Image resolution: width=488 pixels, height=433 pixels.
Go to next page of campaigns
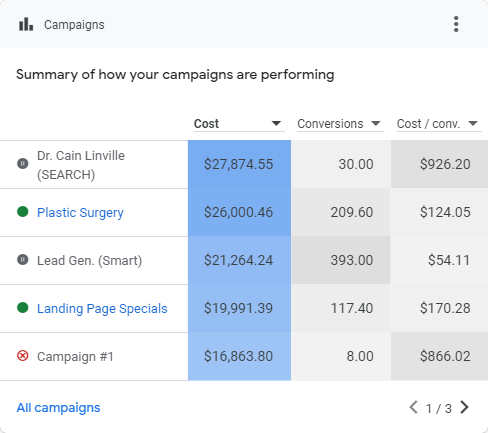click(464, 407)
